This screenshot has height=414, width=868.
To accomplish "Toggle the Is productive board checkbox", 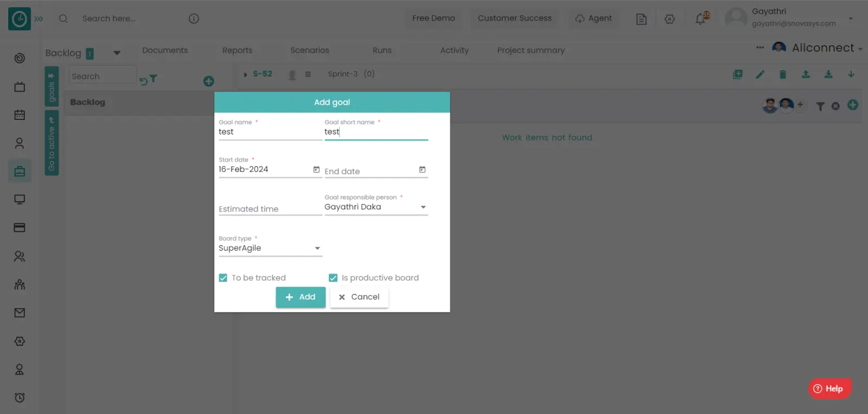I will pyautogui.click(x=333, y=278).
